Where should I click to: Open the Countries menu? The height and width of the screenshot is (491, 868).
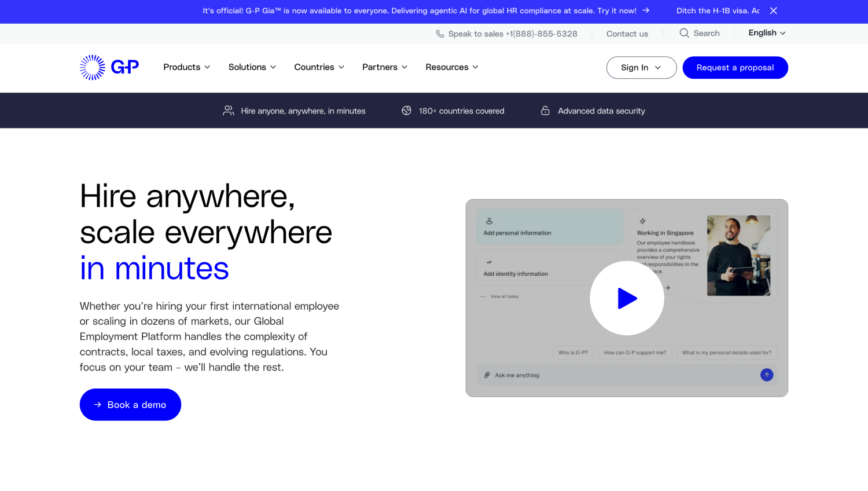click(x=319, y=67)
